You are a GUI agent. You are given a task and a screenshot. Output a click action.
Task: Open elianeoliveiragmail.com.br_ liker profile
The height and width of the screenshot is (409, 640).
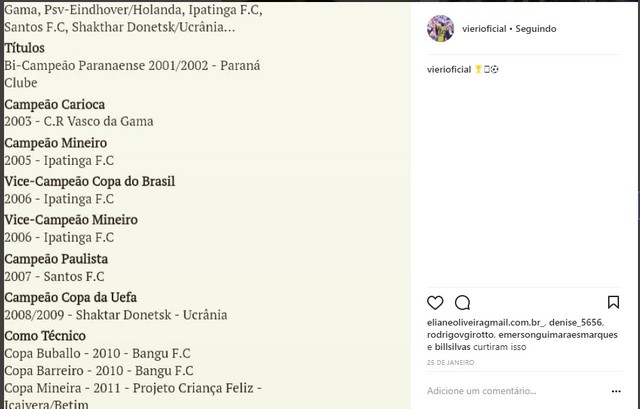486,323
